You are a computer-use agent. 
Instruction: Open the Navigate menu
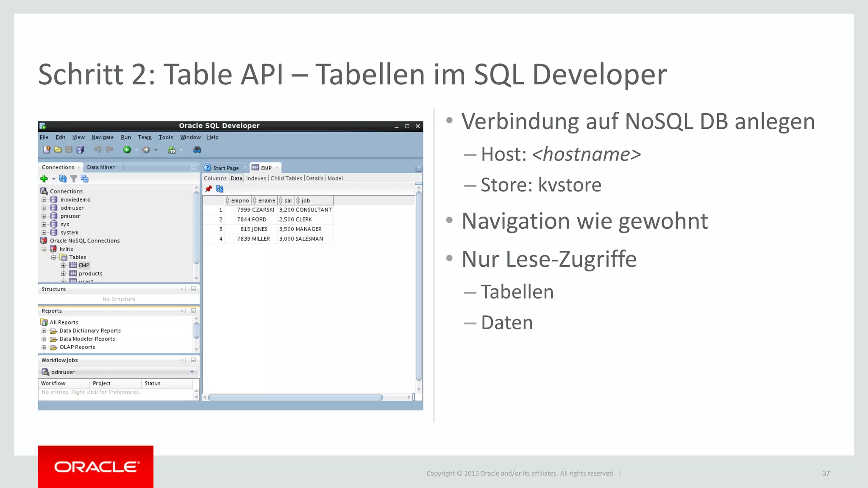click(103, 137)
